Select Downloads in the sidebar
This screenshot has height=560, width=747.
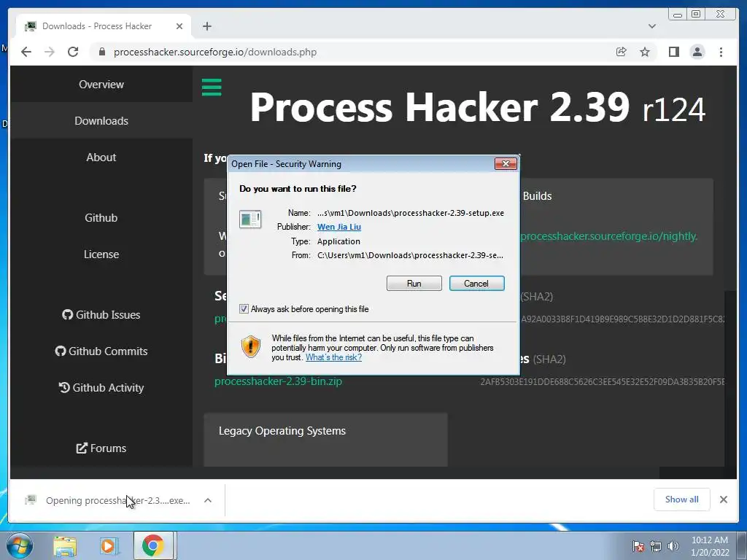tap(101, 120)
